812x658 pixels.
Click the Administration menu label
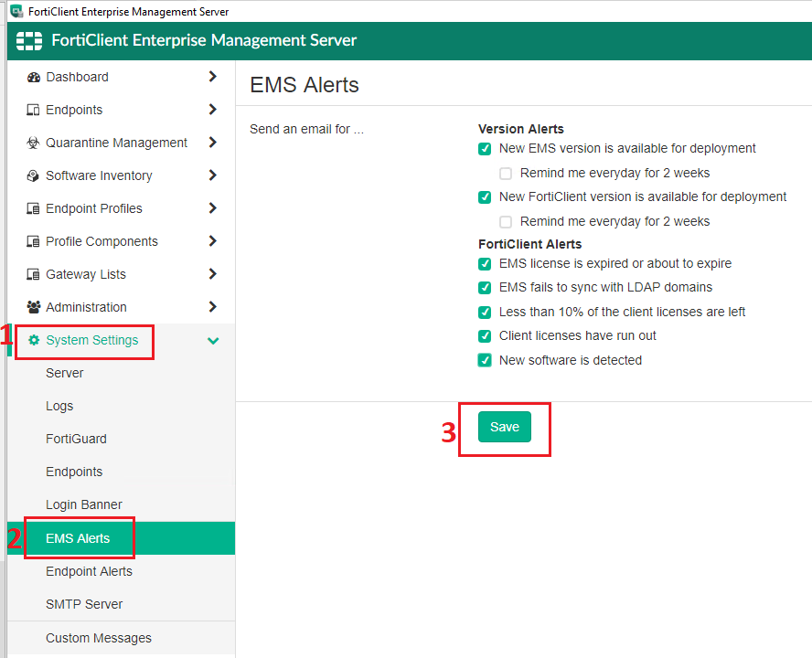pos(87,307)
